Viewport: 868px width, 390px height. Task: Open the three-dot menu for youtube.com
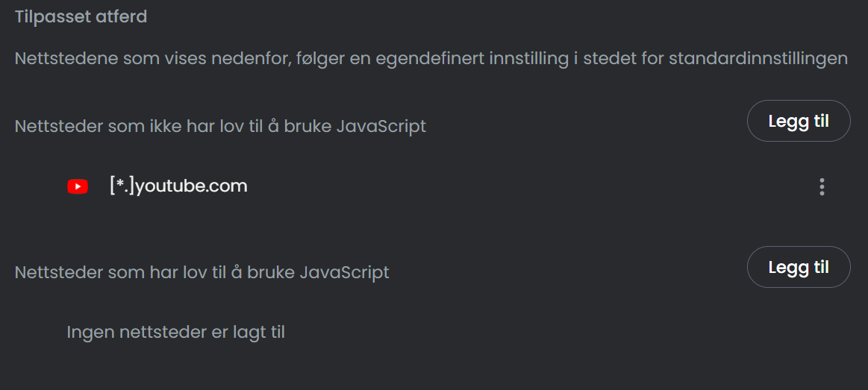pyautogui.click(x=822, y=187)
